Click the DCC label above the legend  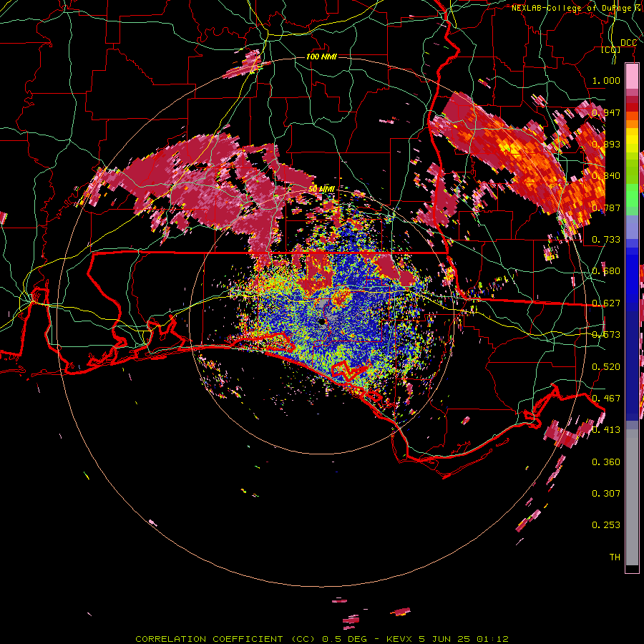[x=628, y=43]
